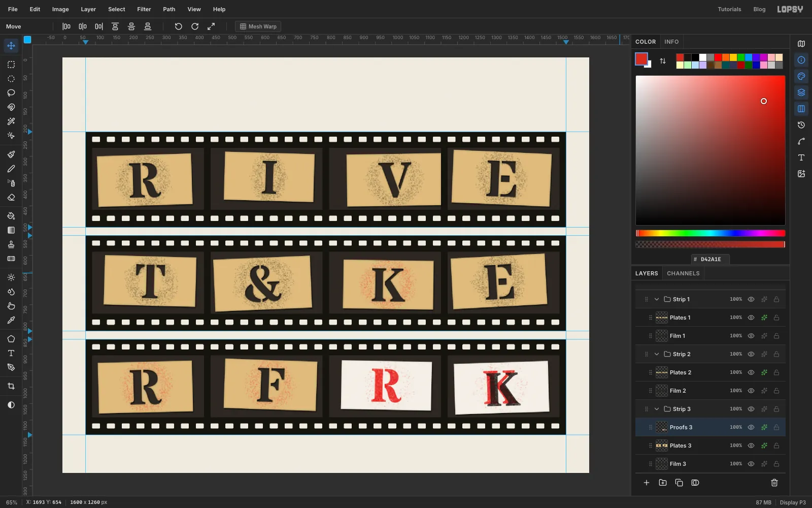Viewport: 812px width, 508px height.
Task: Click the redo arrow in options bar
Action: click(195, 26)
